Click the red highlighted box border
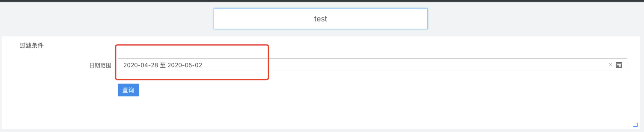644x132 pixels. [x=192, y=45]
